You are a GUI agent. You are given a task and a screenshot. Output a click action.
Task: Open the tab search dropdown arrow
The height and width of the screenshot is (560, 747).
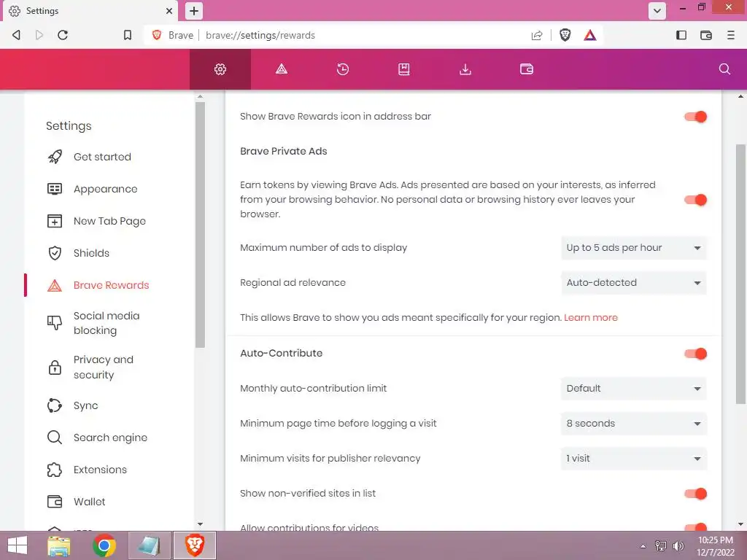pyautogui.click(x=657, y=11)
